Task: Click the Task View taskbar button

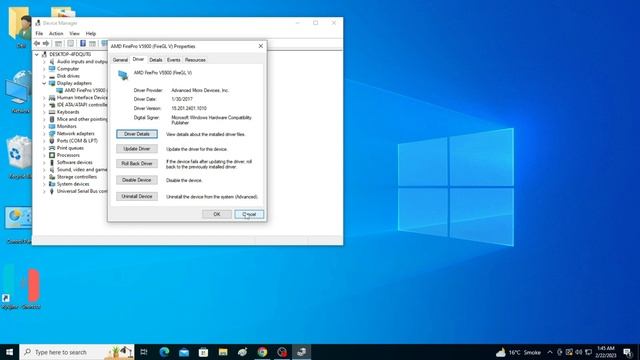Action: 144,352
